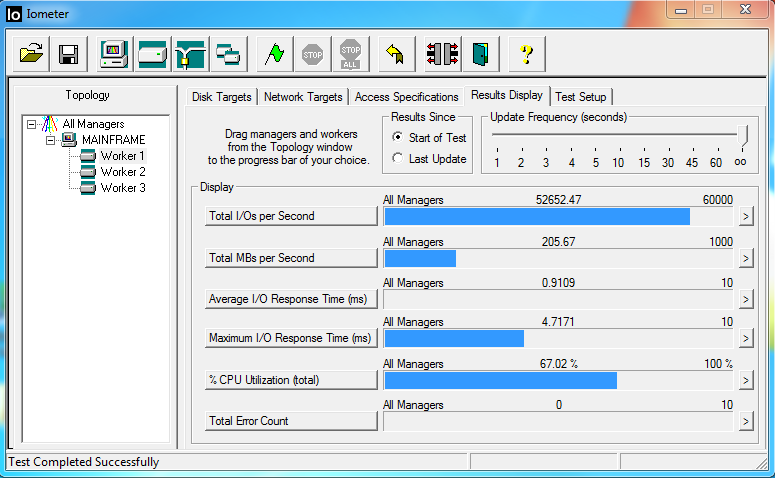Collapse the All Managers tree node
Screen dimensions: 775x478
tap(32, 124)
